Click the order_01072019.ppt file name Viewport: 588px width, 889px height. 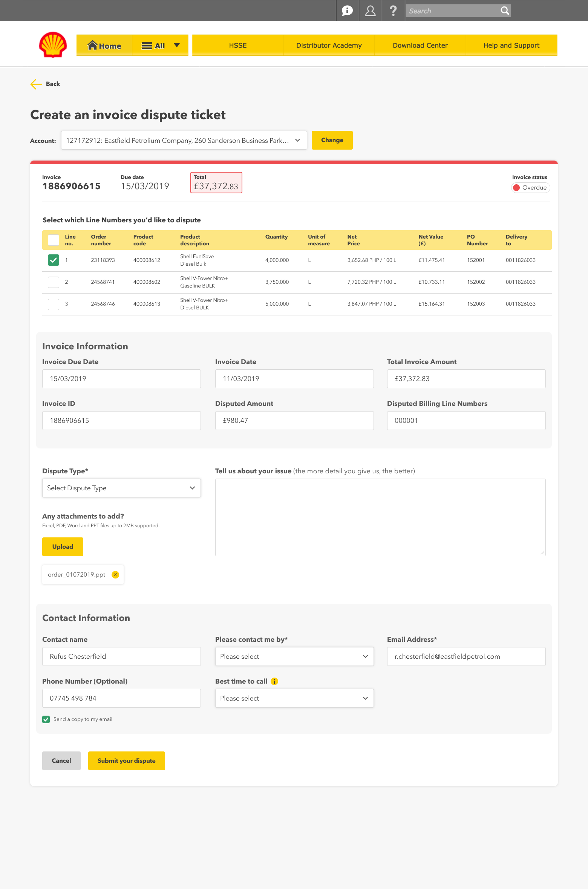click(x=77, y=575)
